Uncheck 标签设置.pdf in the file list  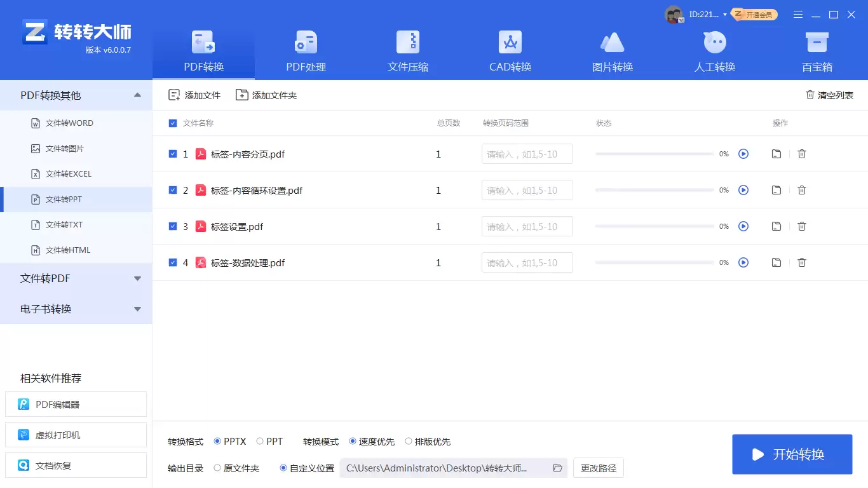(172, 226)
